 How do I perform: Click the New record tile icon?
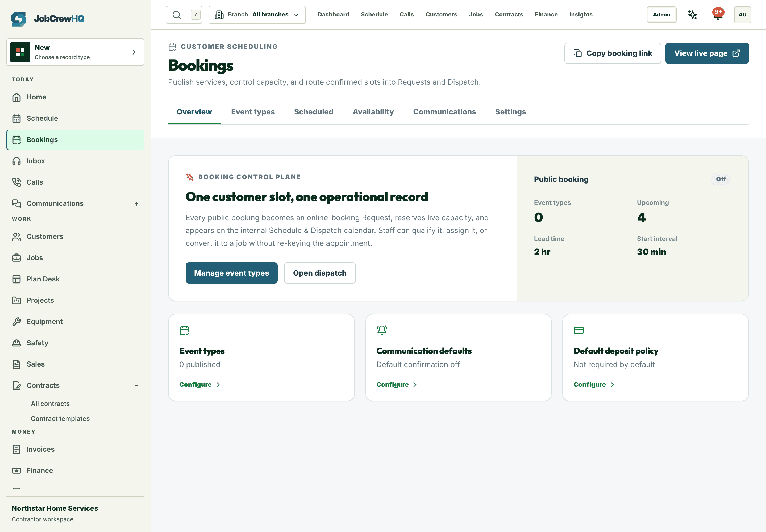click(x=20, y=52)
